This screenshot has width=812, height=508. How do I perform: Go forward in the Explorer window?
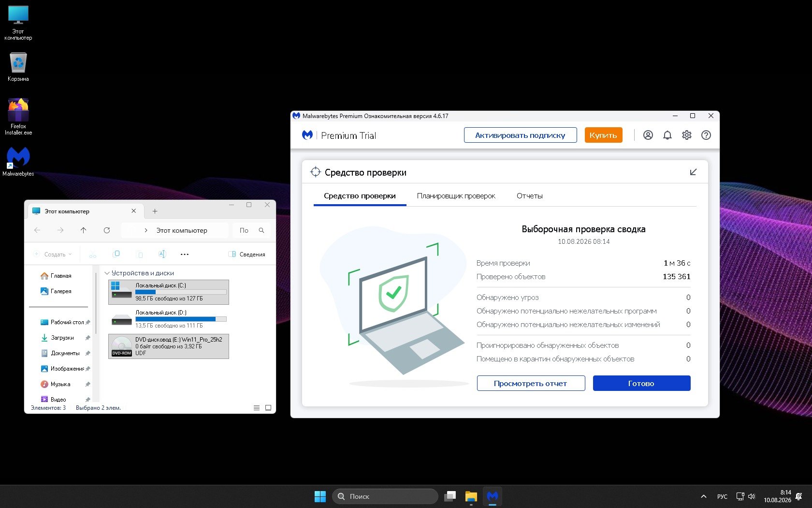coord(60,230)
